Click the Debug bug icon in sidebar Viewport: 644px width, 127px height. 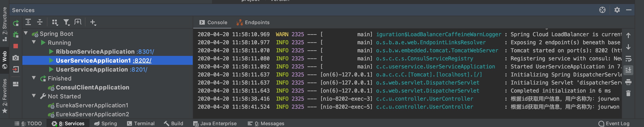point(16,34)
